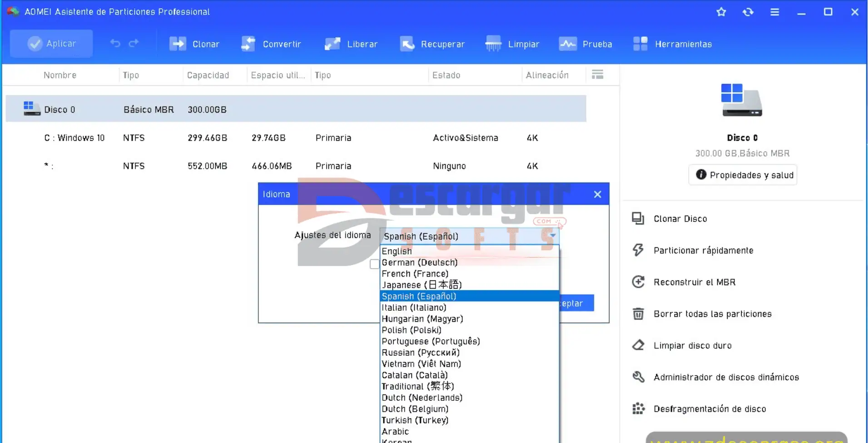Choose Vietnam (Việt Nam) from the list
868x443 pixels.
[469, 364]
